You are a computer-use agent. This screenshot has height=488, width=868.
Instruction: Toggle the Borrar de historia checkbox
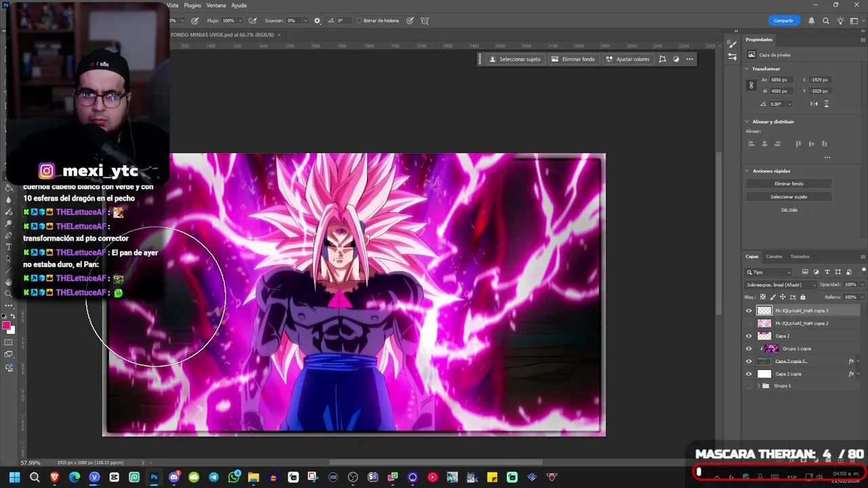359,20
